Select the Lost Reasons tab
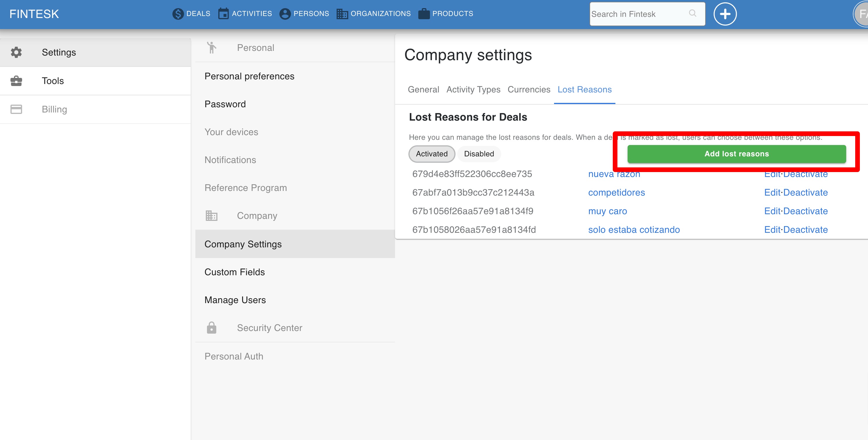This screenshot has height=440, width=868. click(584, 89)
